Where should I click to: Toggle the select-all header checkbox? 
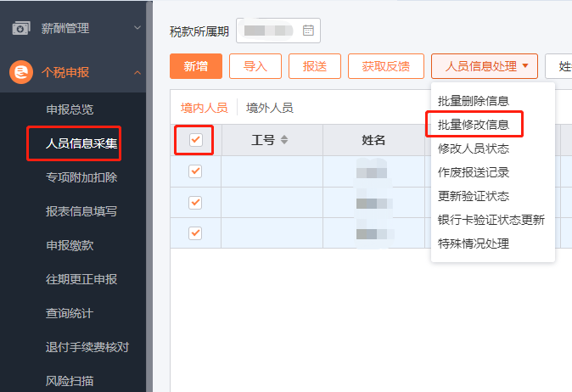point(196,140)
